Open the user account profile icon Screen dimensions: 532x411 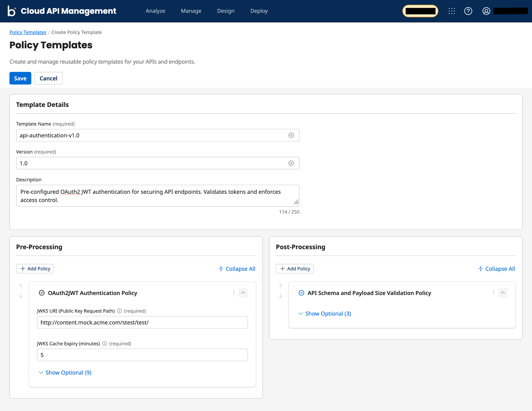486,11
